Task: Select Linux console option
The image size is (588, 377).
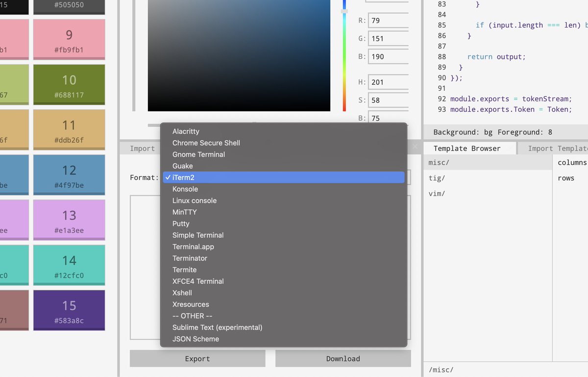Action: tap(284, 201)
